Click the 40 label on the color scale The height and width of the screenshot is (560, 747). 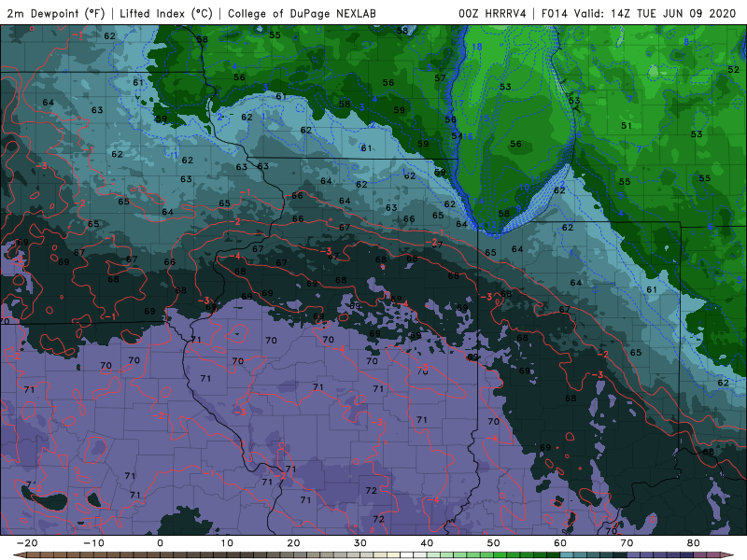pos(427,543)
